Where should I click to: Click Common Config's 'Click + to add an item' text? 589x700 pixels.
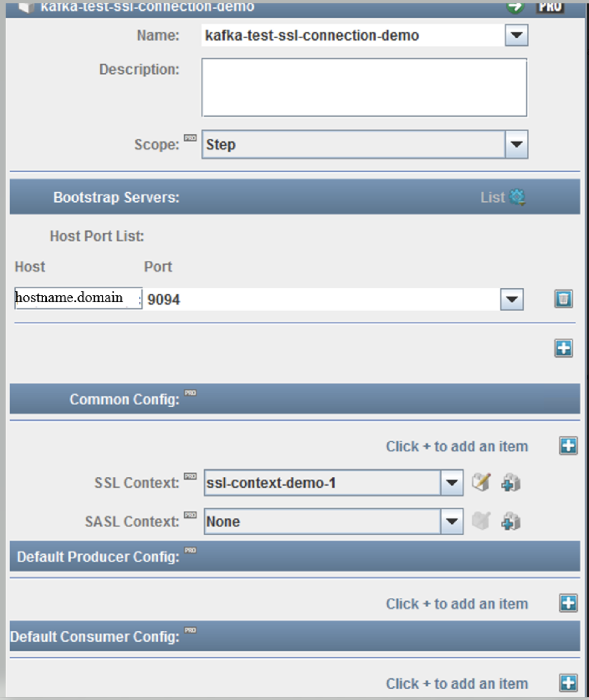pos(457,446)
